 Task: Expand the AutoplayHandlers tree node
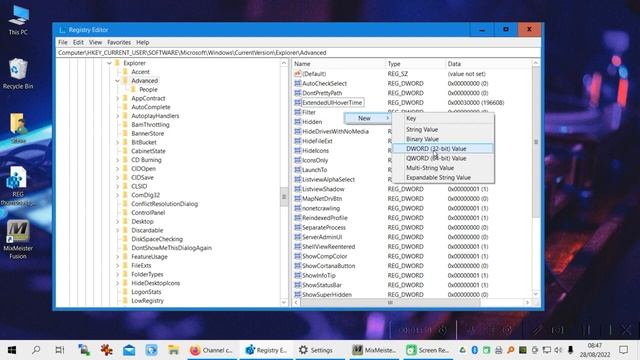pyautogui.click(x=118, y=116)
